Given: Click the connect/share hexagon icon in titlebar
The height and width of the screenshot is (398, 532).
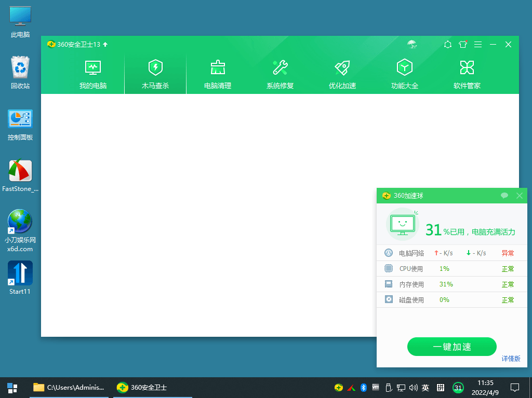Looking at the screenshot, I should pyautogui.click(x=447, y=45).
